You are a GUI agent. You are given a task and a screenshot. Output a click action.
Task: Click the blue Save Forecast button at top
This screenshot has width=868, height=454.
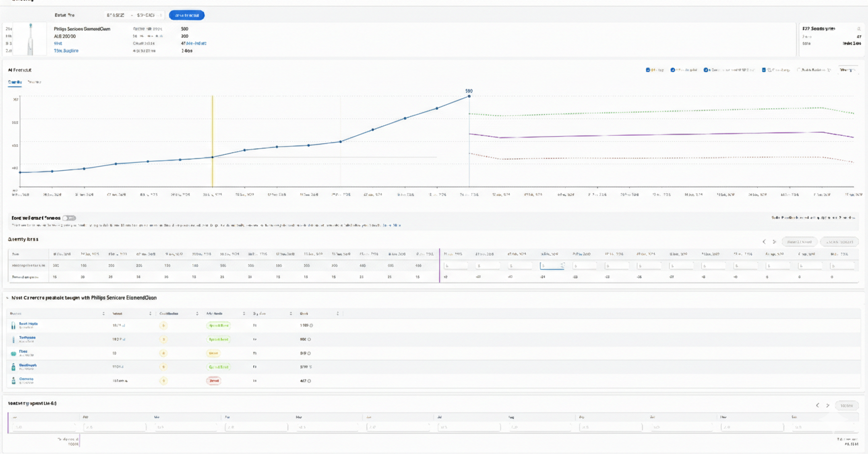pos(186,15)
